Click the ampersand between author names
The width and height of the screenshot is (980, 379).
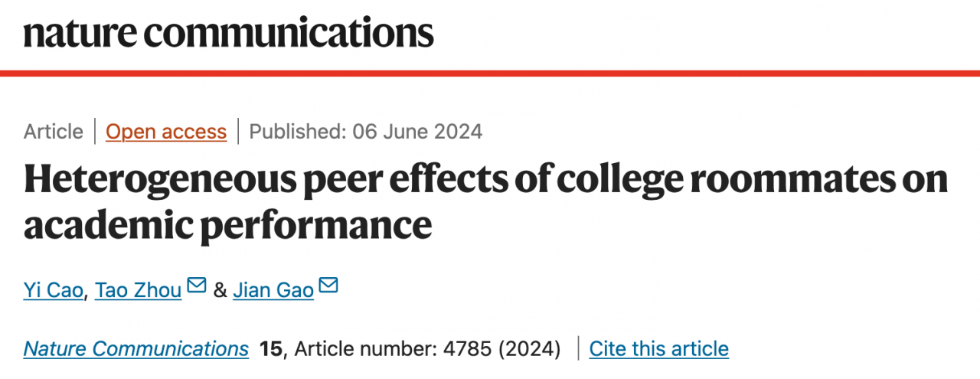(x=220, y=290)
